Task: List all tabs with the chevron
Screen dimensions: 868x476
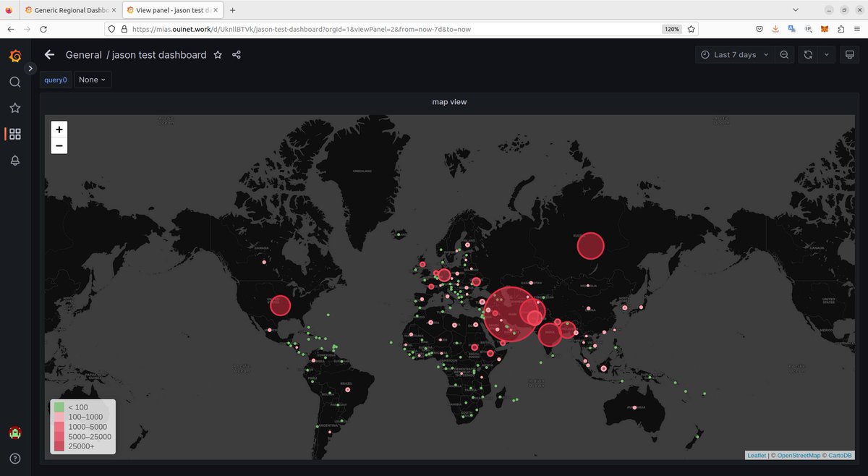Action: click(x=796, y=10)
